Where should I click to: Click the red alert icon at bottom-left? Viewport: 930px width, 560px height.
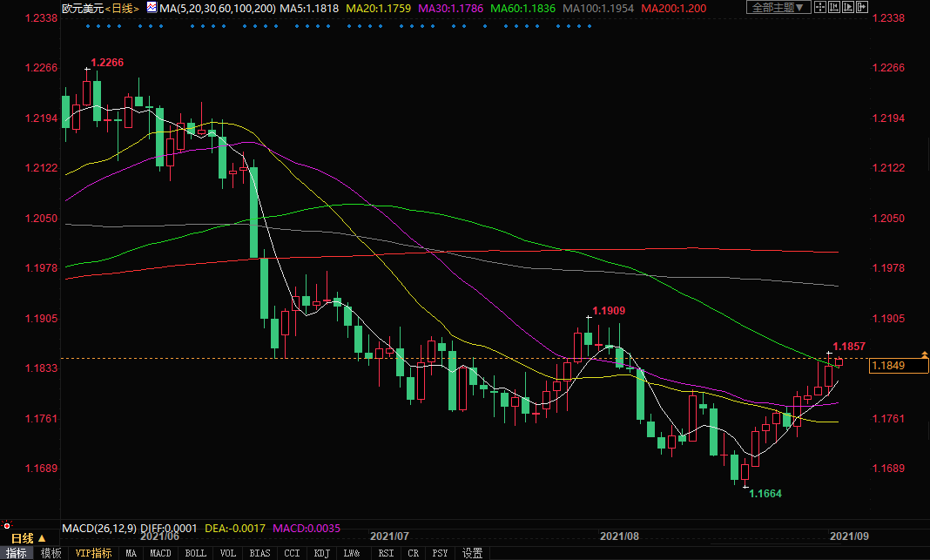(x=7, y=526)
